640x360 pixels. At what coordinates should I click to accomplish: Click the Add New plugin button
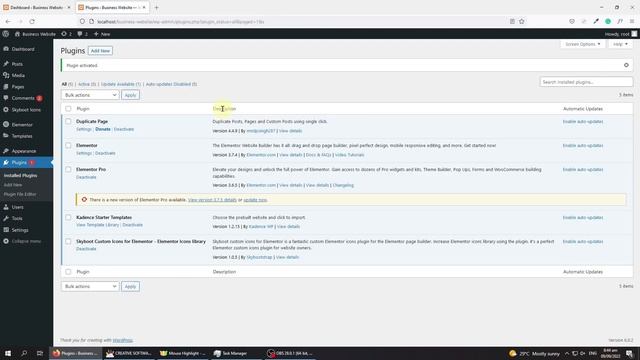click(x=100, y=51)
